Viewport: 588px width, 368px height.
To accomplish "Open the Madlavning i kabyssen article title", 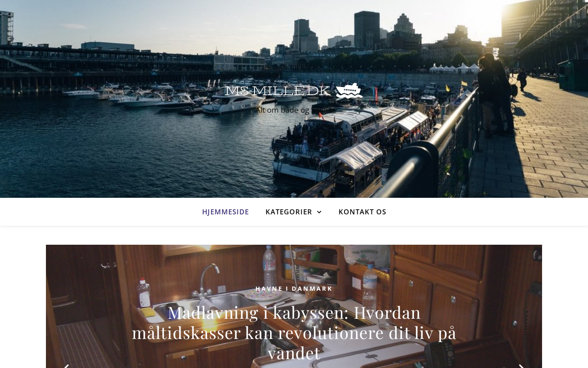I will tap(294, 333).
